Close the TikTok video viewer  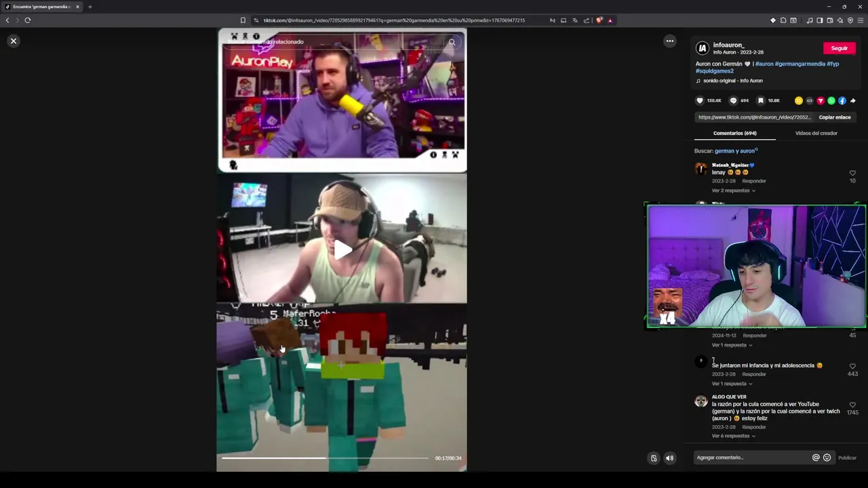tap(13, 41)
